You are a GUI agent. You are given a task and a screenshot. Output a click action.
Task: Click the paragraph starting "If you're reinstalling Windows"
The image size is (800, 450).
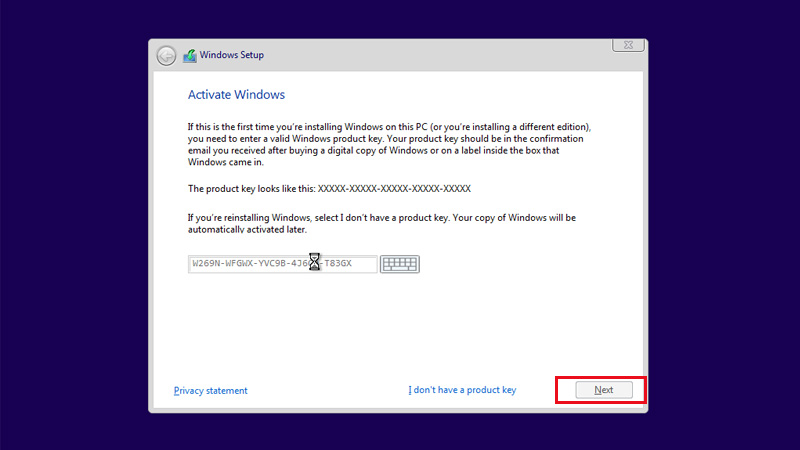coord(382,223)
